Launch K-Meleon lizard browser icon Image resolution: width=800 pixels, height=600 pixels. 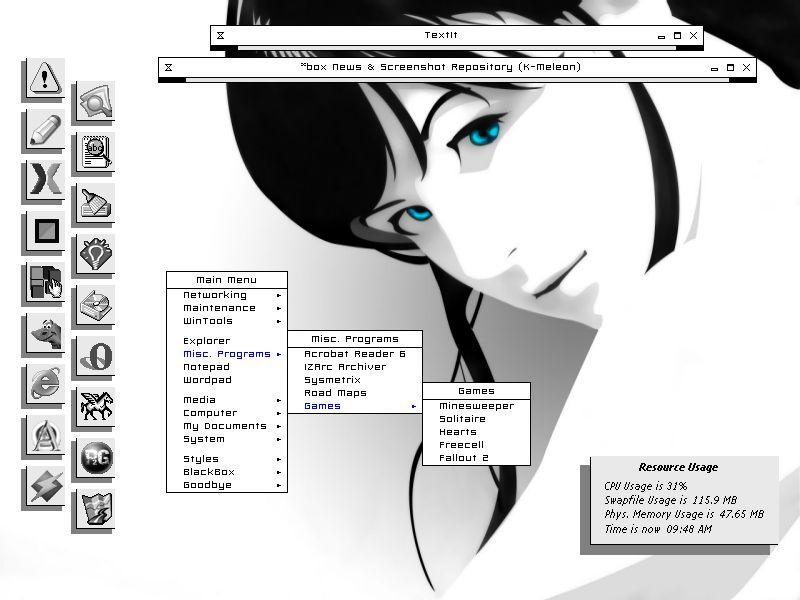pyautogui.click(x=44, y=333)
